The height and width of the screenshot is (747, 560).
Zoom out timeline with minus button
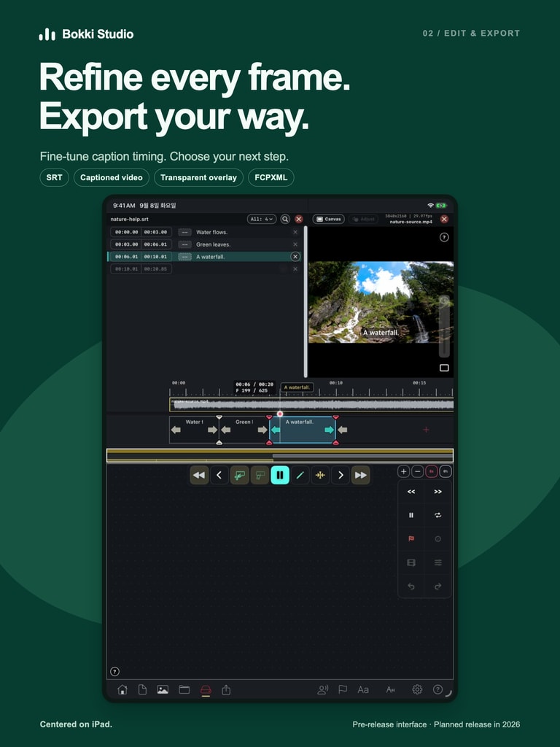click(x=418, y=472)
